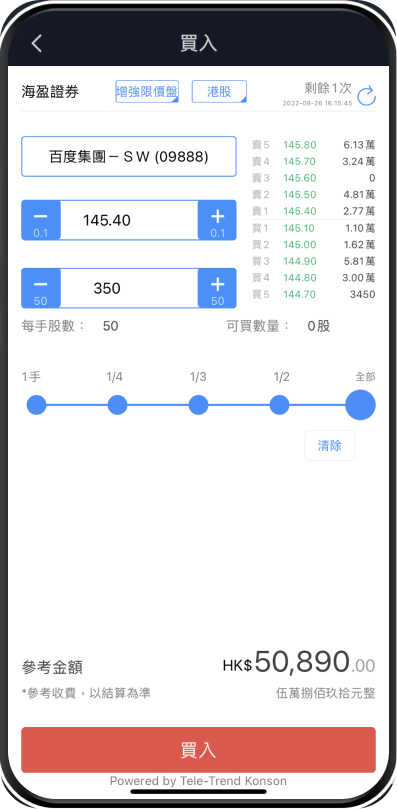Click the 145.40 price input field

[x=129, y=220]
